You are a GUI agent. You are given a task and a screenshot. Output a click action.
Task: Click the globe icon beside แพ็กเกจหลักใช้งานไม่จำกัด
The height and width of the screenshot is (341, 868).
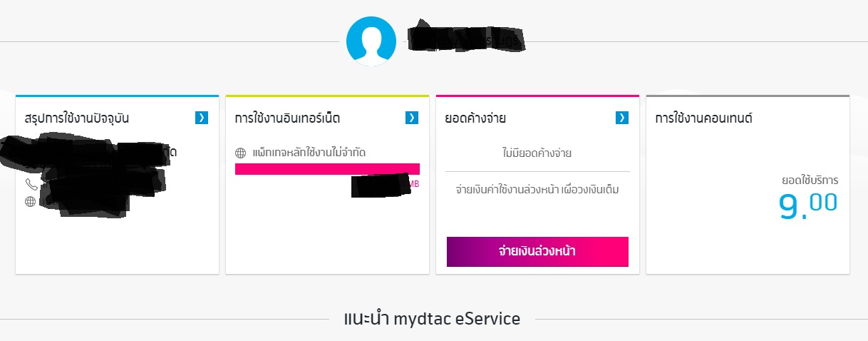point(240,153)
